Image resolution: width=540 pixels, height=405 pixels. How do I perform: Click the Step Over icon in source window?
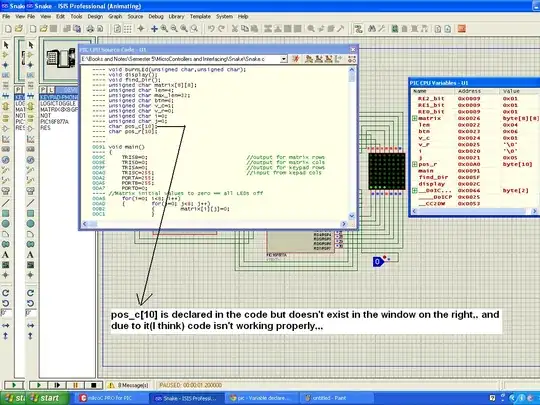tap(309, 59)
